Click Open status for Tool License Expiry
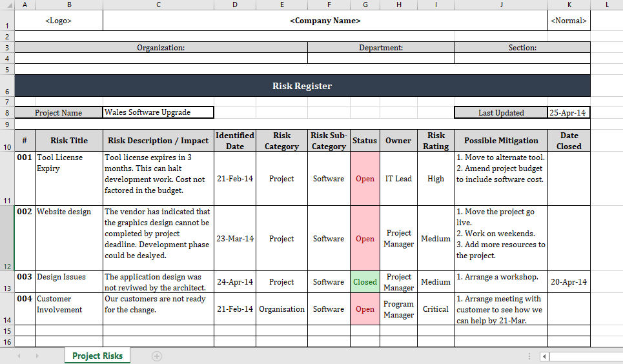Viewport: 623px width, 364px height. click(x=365, y=179)
